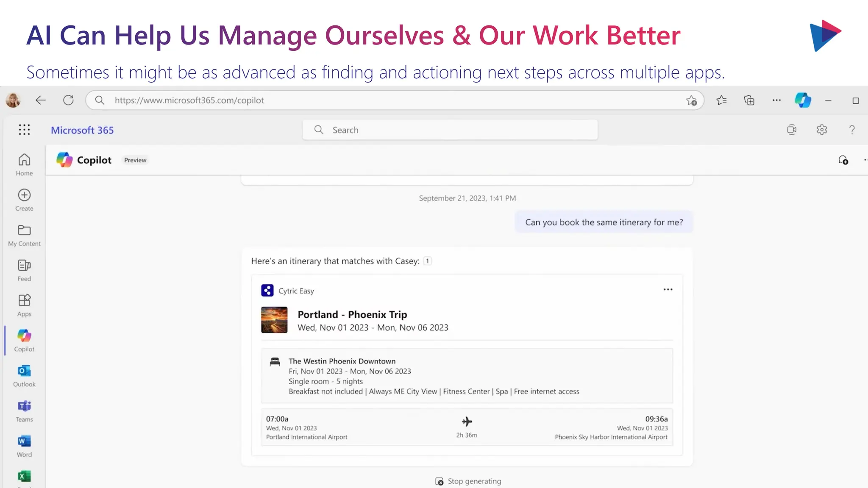Launch Outlook from the sidebar
The width and height of the screenshot is (868, 488).
point(24,376)
